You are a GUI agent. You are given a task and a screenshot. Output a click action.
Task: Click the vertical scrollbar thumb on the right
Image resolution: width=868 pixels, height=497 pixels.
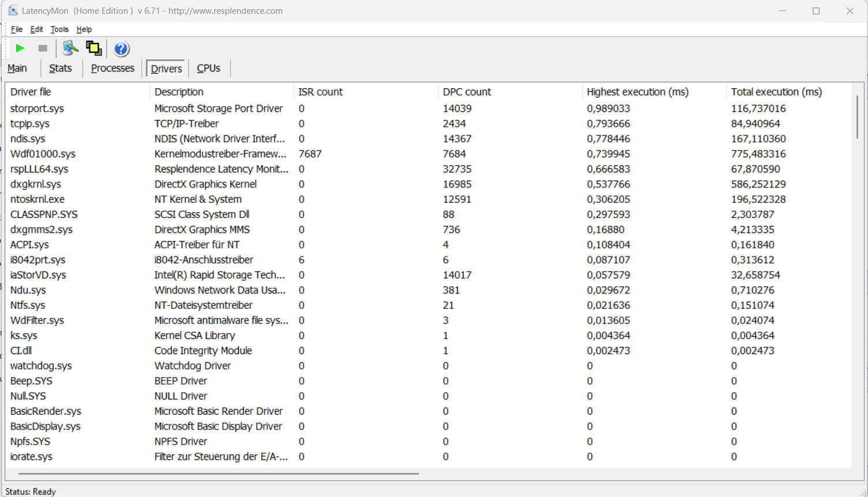tap(857, 117)
